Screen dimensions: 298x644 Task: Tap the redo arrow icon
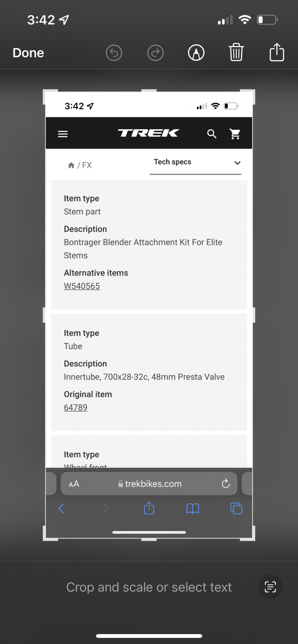point(155,53)
